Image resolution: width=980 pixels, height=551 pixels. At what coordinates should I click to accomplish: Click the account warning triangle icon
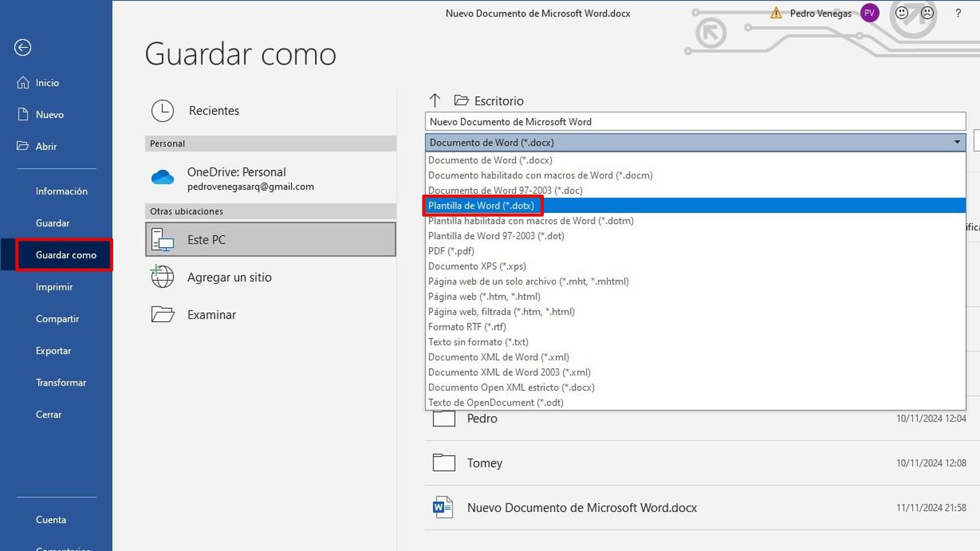(x=776, y=13)
